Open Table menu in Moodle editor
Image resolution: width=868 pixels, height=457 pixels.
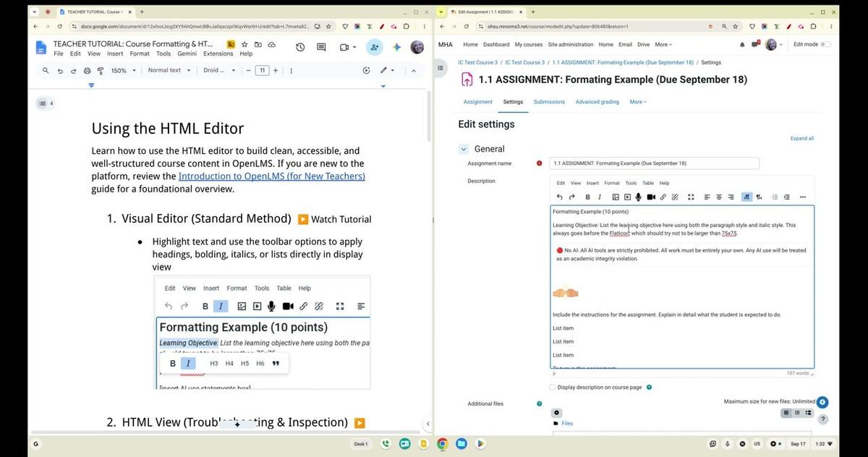[x=648, y=183]
